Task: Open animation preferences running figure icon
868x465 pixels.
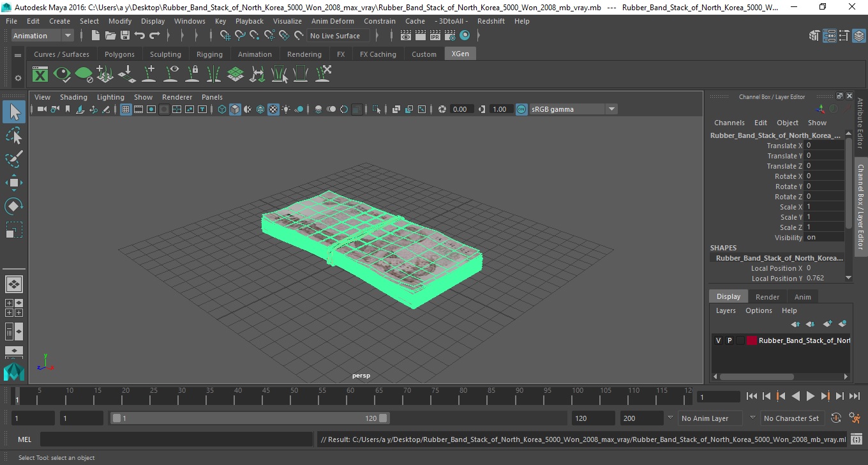Action: coord(855,418)
